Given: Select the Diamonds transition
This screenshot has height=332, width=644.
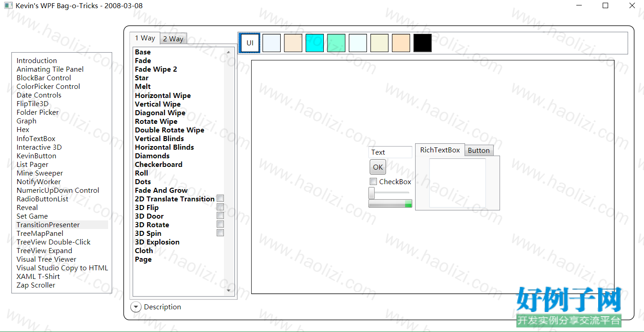Looking at the screenshot, I should click(152, 156).
